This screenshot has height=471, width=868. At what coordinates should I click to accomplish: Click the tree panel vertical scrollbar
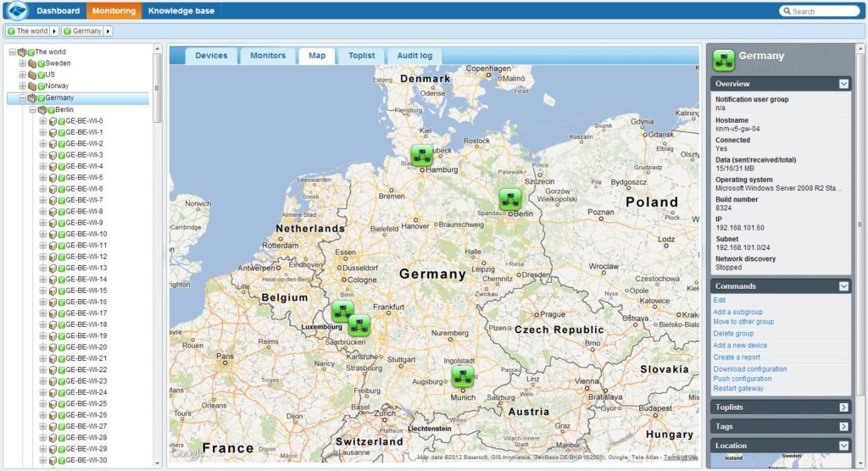(157, 89)
